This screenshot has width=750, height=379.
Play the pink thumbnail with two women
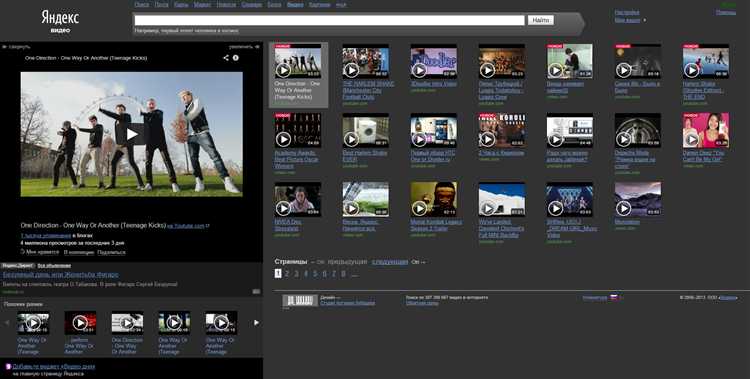point(706,130)
